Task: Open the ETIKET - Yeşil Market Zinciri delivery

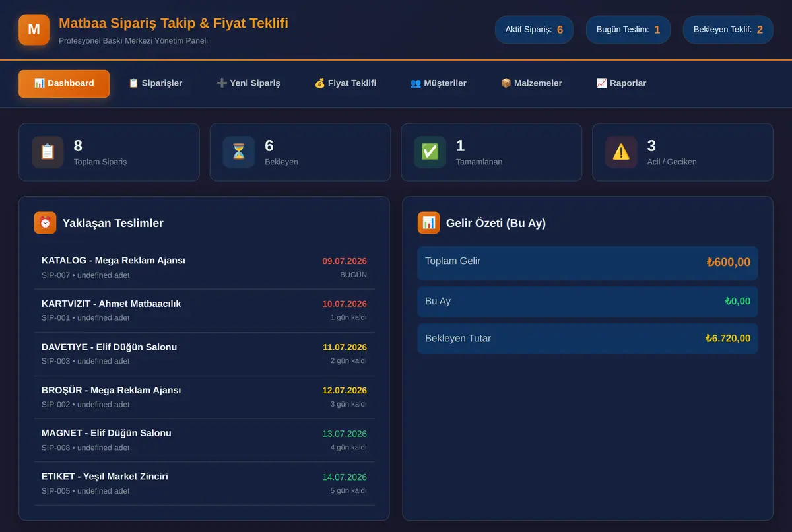Action: point(205,484)
